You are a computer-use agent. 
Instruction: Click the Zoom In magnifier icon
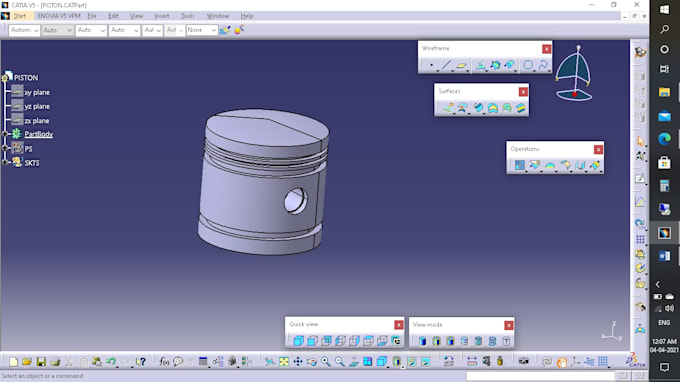[326, 362]
